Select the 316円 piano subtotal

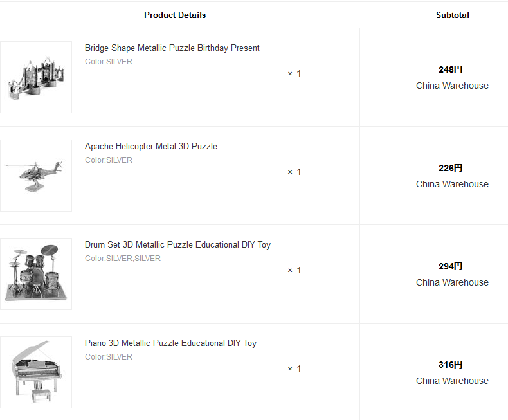pyautogui.click(x=450, y=365)
